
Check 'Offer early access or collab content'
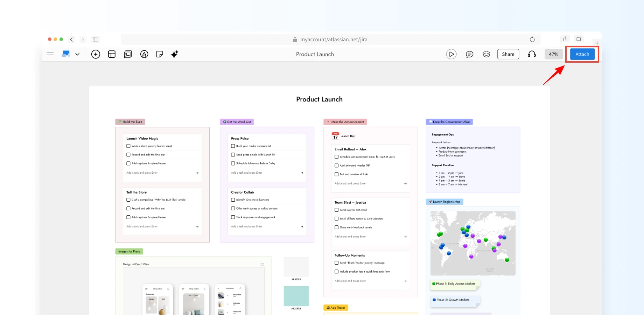pyautogui.click(x=233, y=209)
